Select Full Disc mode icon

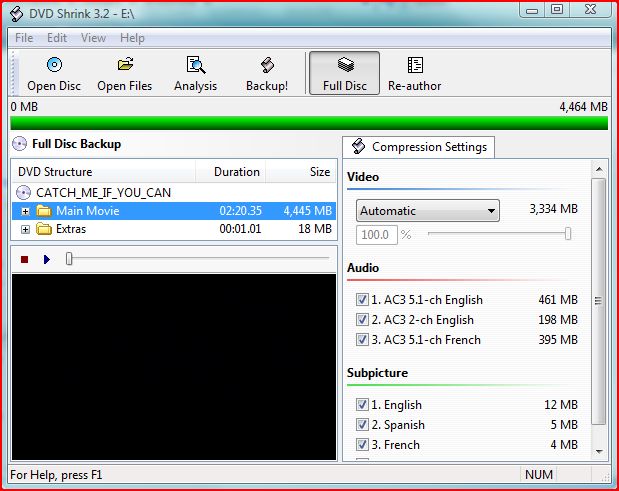tap(344, 66)
